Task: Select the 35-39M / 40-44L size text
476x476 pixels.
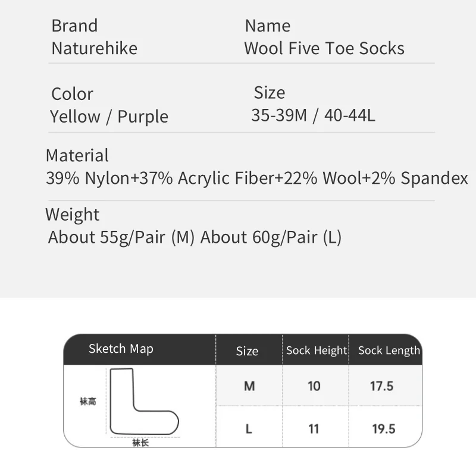Action: point(313,115)
